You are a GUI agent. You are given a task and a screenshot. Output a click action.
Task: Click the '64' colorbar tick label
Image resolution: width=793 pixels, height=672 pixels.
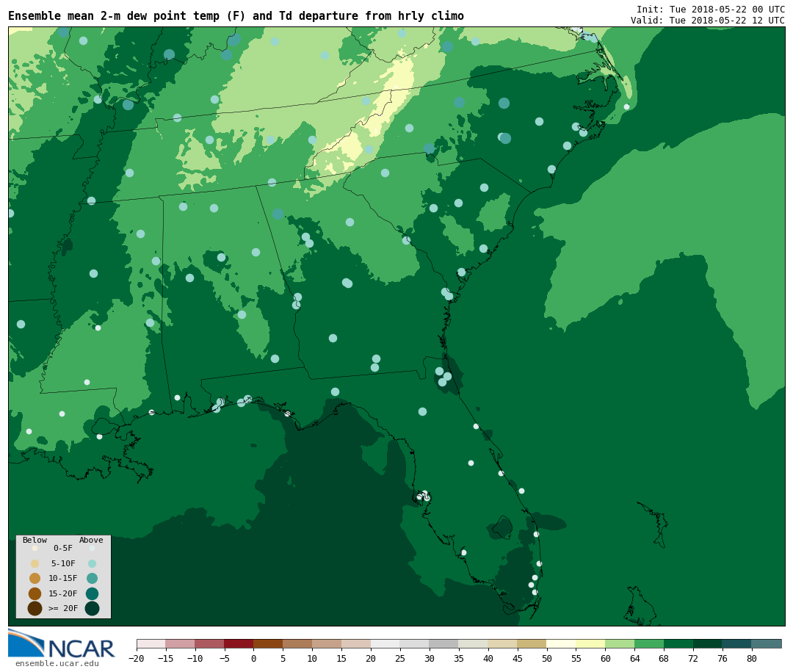[634, 658]
